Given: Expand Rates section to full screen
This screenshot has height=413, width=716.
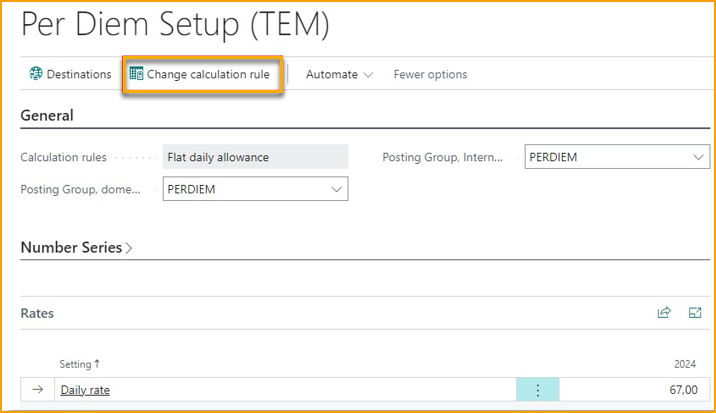Looking at the screenshot, I should click(695, 313).
